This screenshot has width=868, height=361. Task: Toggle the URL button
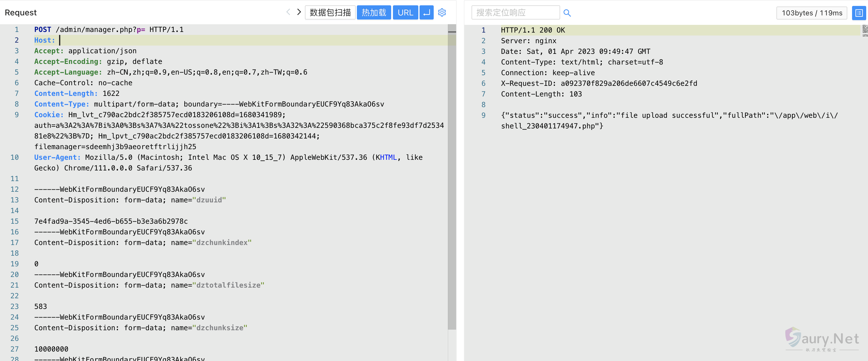(x=405, y=12)
